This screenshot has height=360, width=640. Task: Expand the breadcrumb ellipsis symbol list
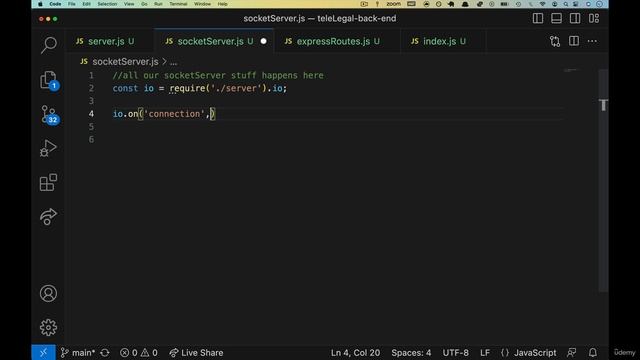173,62
